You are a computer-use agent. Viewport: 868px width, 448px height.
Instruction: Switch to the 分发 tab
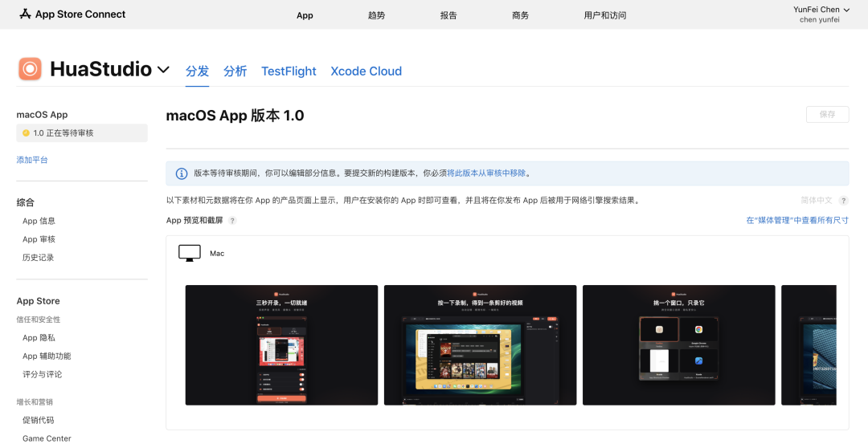197,71
